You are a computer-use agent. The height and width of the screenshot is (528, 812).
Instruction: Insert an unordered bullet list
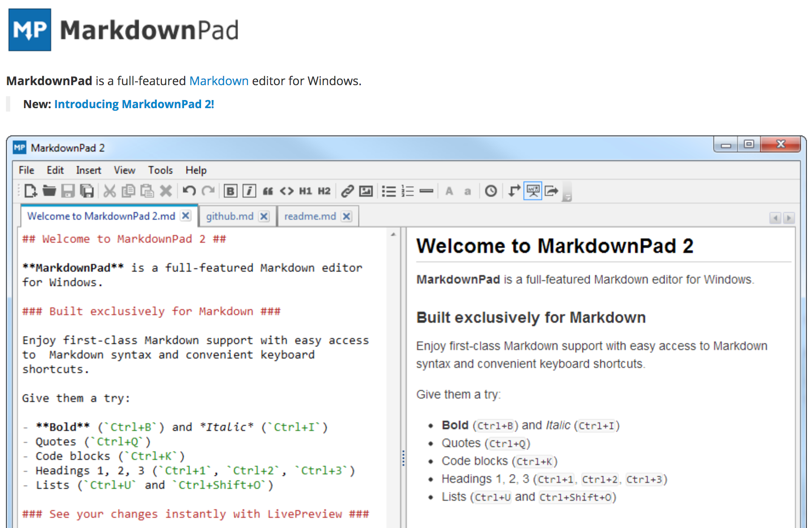[389, 191]
